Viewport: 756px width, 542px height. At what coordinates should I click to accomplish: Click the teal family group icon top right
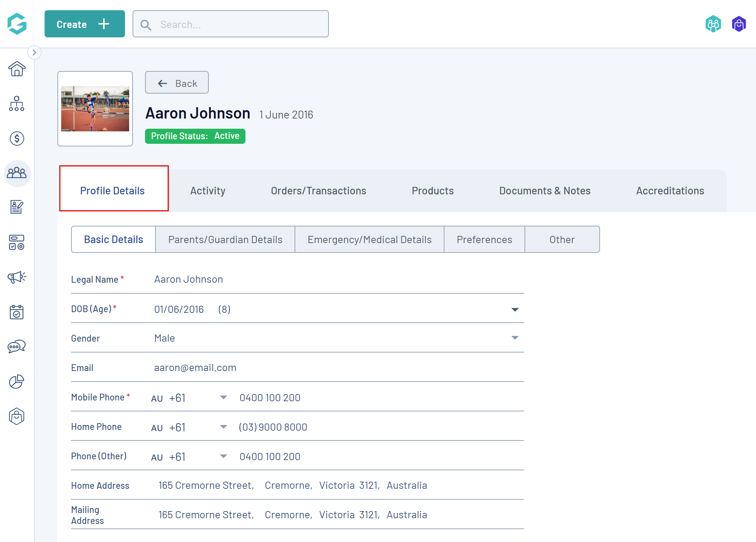[x=713, y=25]
